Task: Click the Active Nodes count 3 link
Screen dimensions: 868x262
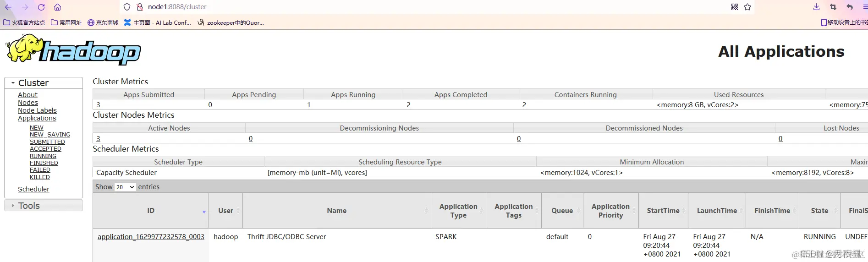Action: (98, 139)
